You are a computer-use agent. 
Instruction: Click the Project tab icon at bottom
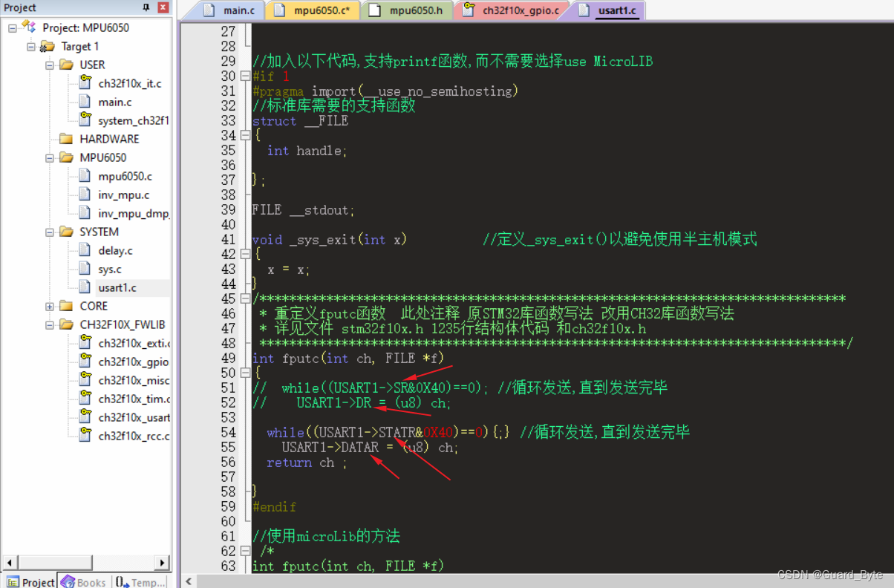[13, 582]
